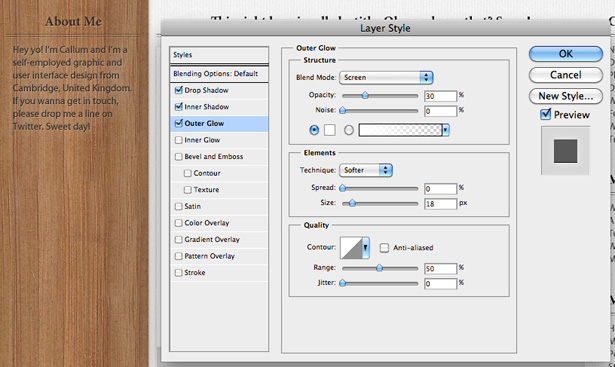Click the layer style preview thumbnail
The height and width of the screenshot is (367, 615).
coord(565,151)
